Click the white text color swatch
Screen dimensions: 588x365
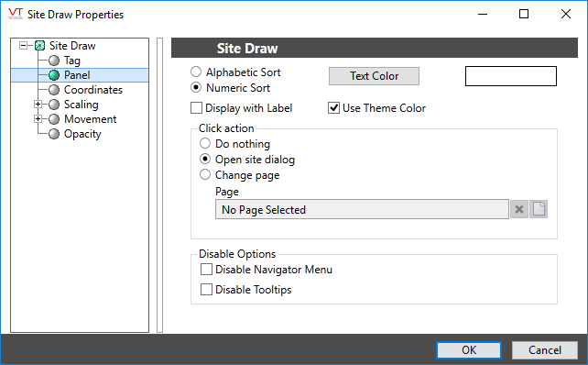511,76
